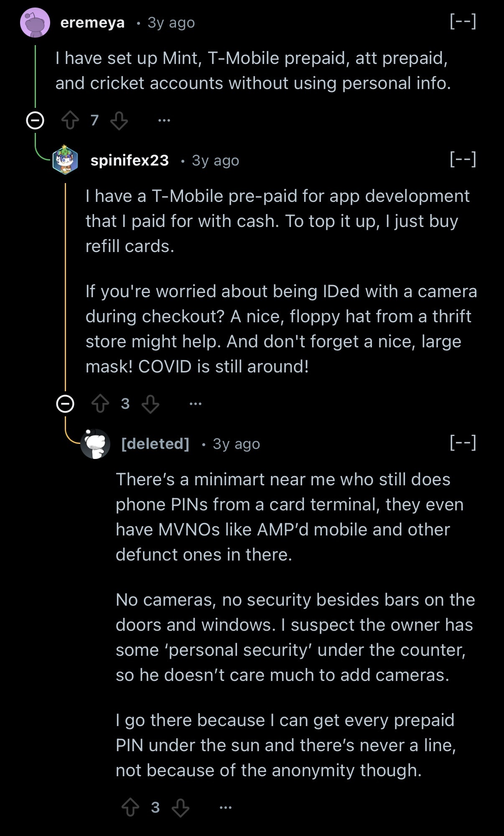Collapse eremeya's comment using its [--] control
Image resolution: width=504 pixels, height=836 pixels.
point(463,22)
